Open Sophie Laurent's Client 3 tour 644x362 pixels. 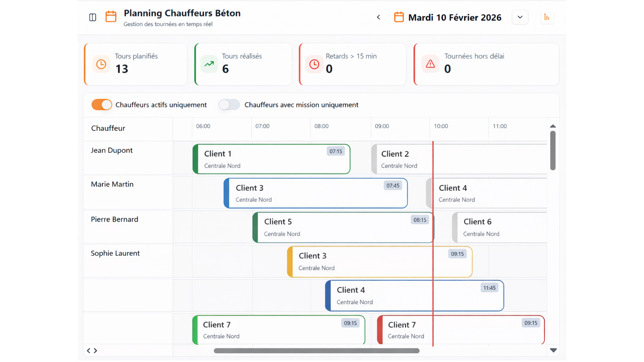tap(379, 262)
